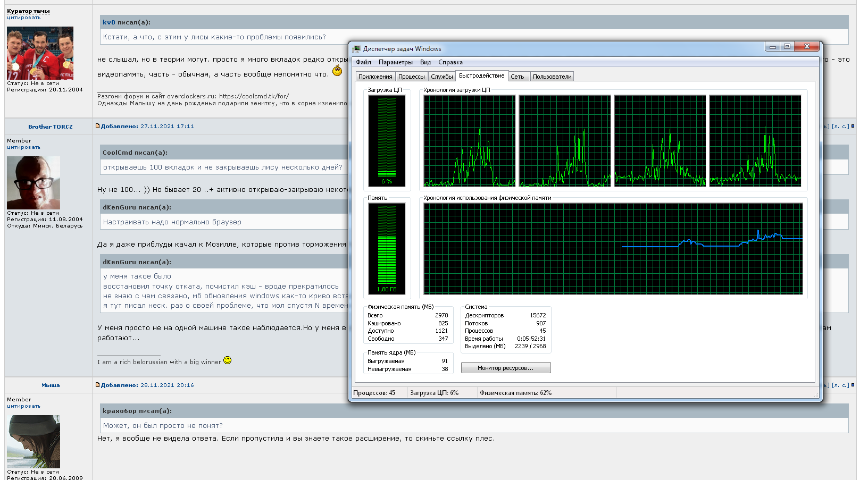Switch to the Пользователи tab
The height and width of the screenshot is (480, 868).
click(552, 77)
